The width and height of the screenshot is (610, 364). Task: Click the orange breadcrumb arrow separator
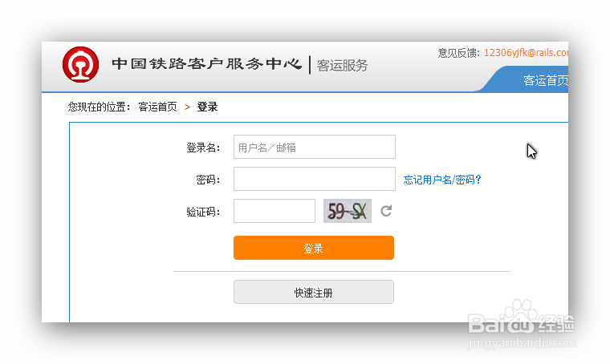(x=187, y=107)
